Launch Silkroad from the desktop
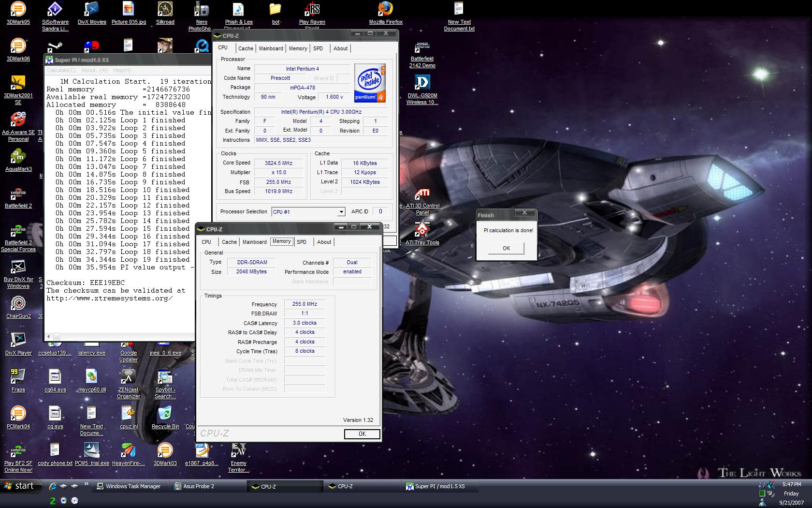812x508 pixels. click(165, 13)
